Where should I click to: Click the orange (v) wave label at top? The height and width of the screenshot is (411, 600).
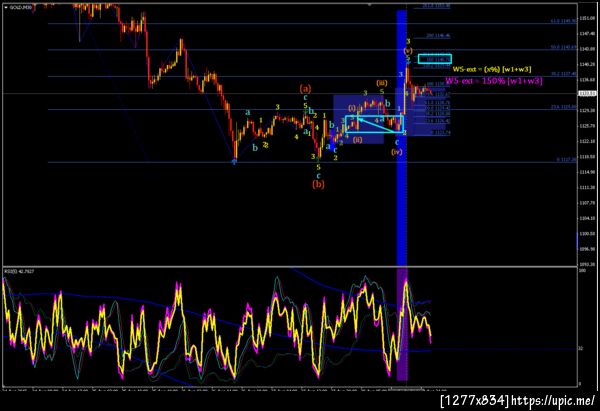pos(408,51)
